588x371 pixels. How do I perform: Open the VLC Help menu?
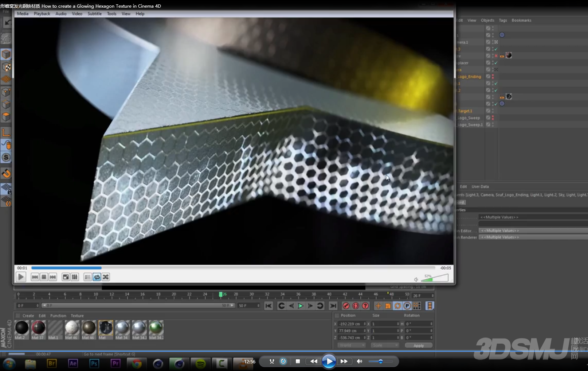[140, 13]
